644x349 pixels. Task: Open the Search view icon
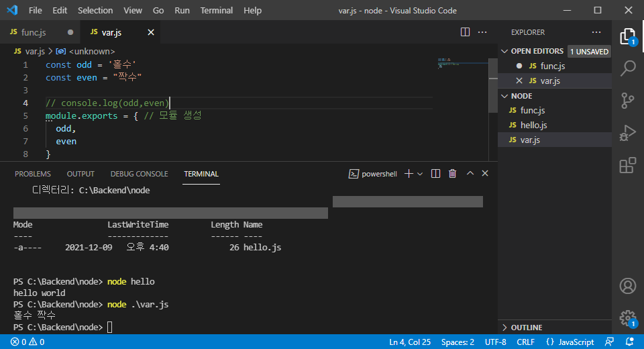pyautogui.click(x=628, y=68)
